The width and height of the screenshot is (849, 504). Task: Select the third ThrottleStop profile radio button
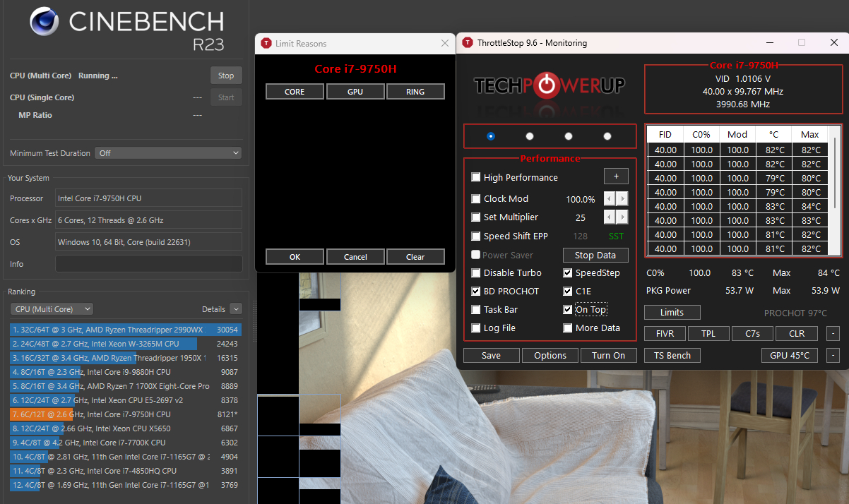tap(569, 136)
